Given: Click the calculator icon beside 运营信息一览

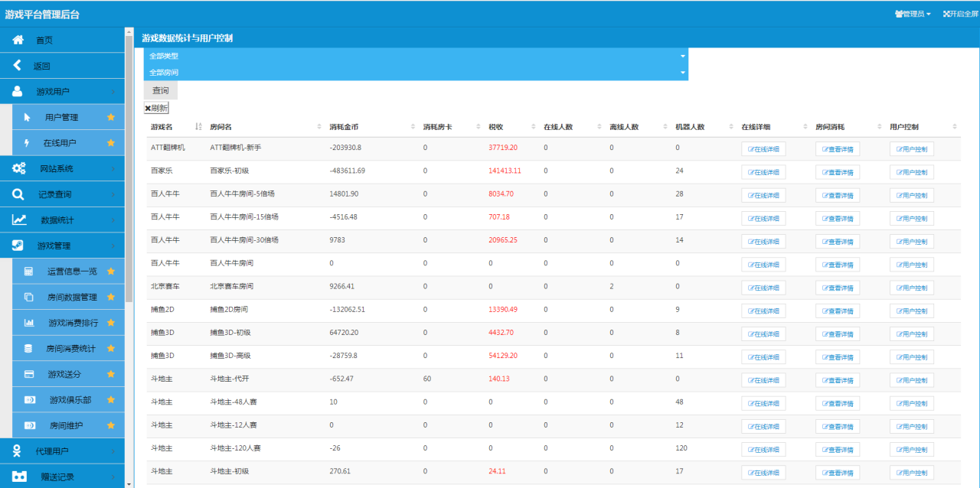Looking at the screenshot, I should tap(29, 272).
